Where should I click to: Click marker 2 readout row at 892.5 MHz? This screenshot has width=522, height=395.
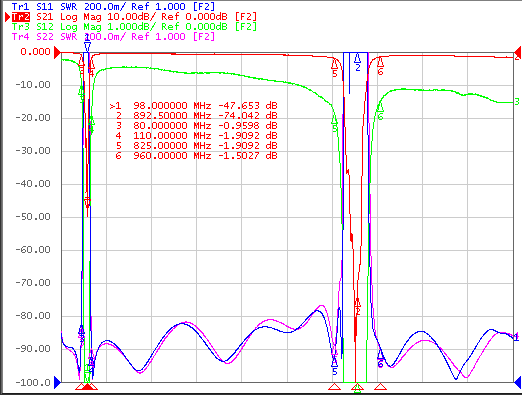tap(194, 116)
